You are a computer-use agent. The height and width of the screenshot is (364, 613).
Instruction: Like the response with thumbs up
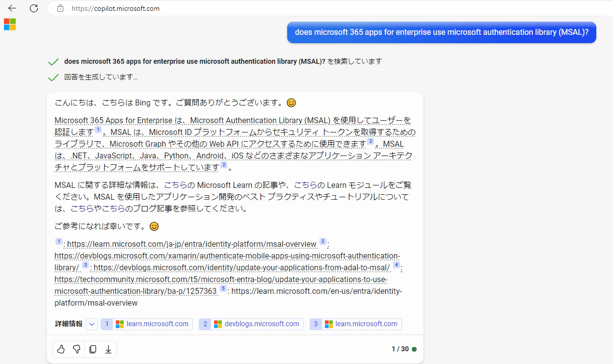[61, 349]
